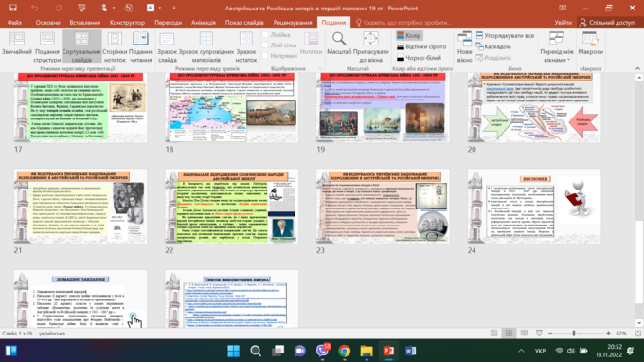The width and height of the screenshot is (644, 362).
Task: Select slide 19 thumbnail
Action: coord(383,108)
